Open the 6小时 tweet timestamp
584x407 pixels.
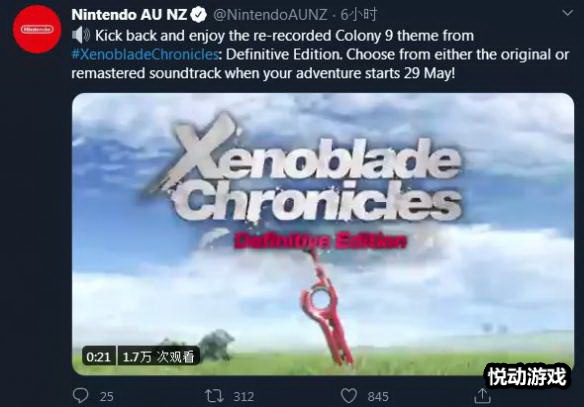pyautogui.click(x=359, y=15)
